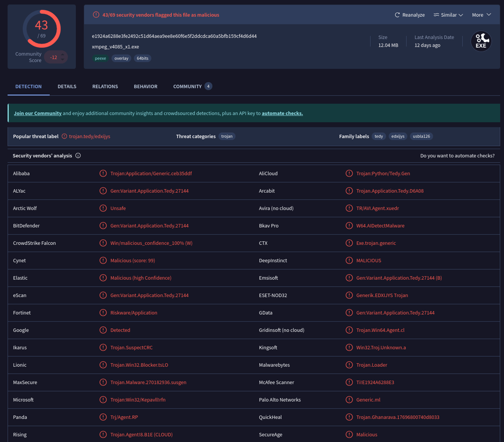Click the ESET-NOD32 alert icon
Viewport: 504px width, 442px height.
pyautogui.click(x=349, y=295)
